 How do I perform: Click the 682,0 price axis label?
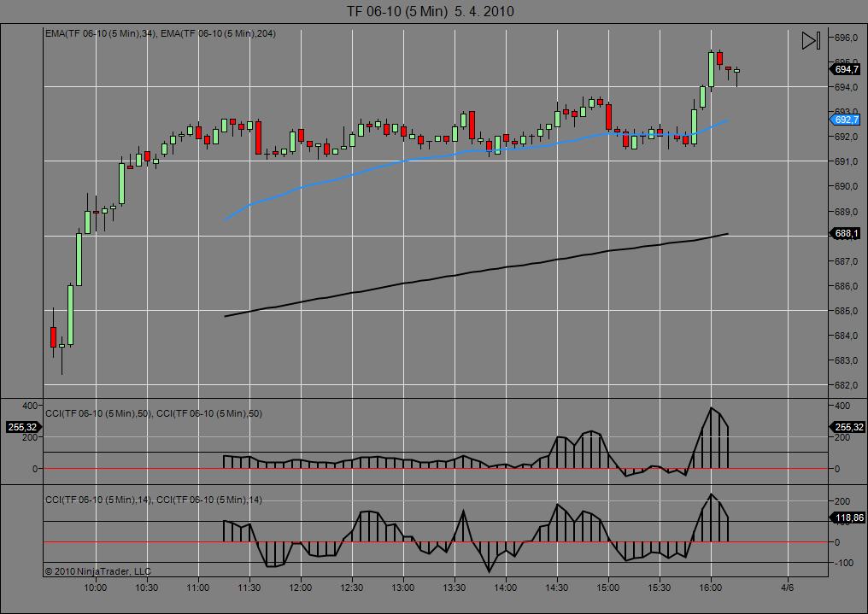tap(846, 385)
